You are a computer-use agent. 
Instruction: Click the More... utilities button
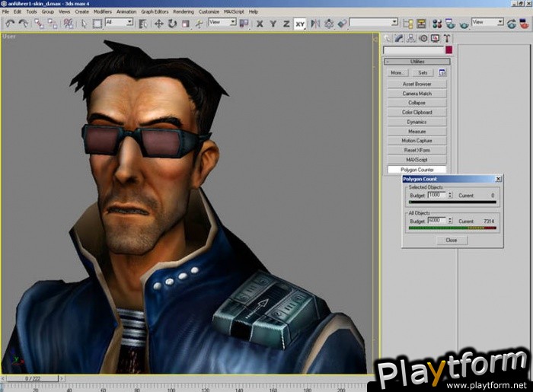[397, 73]
